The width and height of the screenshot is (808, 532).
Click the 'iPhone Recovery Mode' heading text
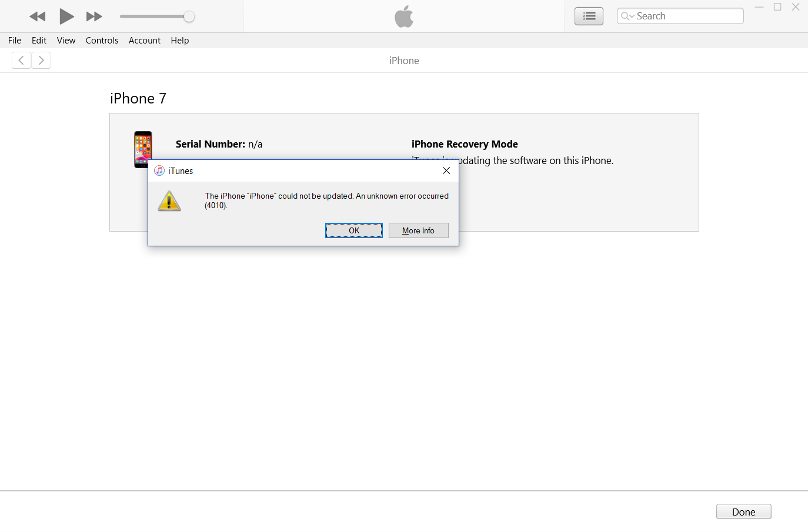click(465, 144)
